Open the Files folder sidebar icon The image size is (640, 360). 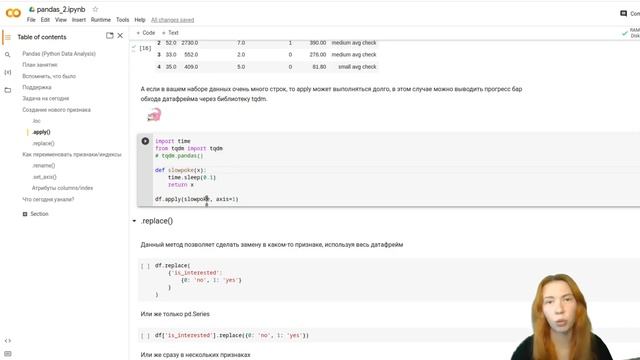[7, 90]
